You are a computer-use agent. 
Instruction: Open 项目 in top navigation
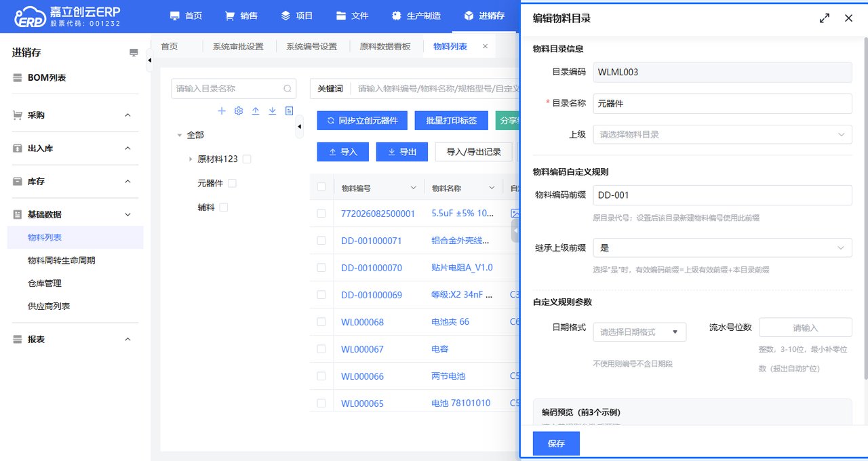297,16
